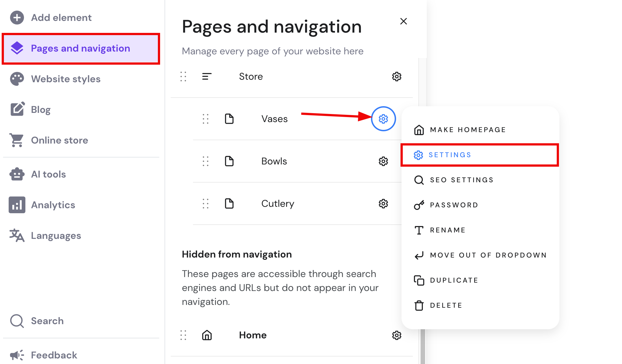Viewport: 622px width, 364px height.
Task: Click the Analytics chart icon
Action: [17, 205]
